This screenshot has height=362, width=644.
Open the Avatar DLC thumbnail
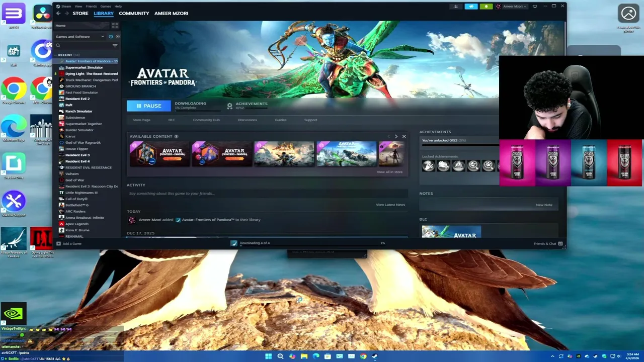pyautogui.click(x=451, y=232)
